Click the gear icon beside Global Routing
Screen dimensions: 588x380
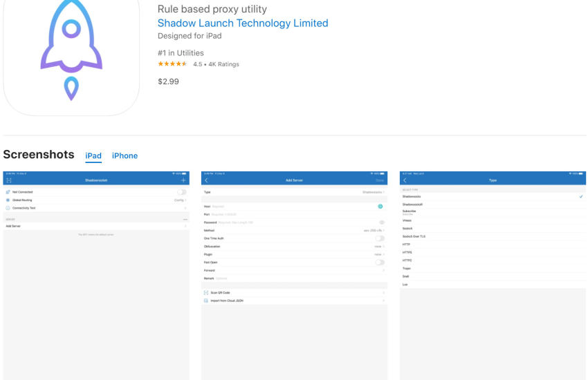point(8,200)
